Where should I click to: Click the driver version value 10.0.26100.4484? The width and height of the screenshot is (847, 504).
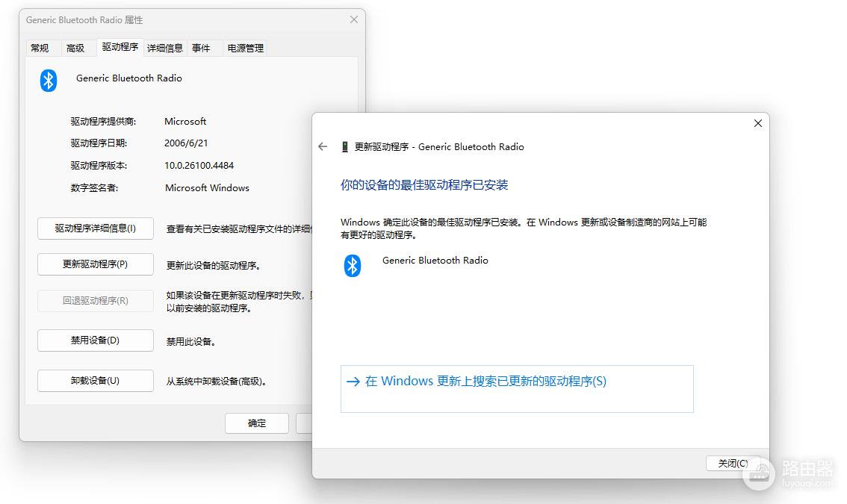(199, 165)
